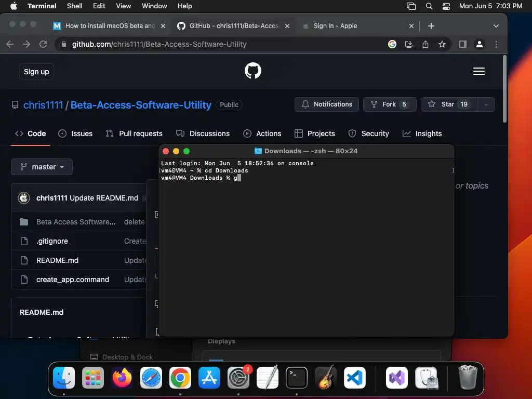
Task: Click the Chrome address bar URL
Action: coord(159,44)
